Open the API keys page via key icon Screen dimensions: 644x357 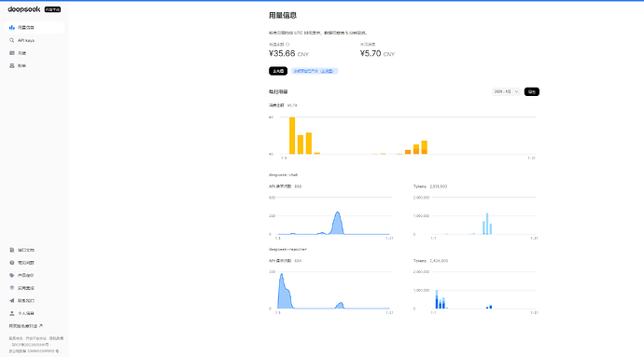[12, 40]
